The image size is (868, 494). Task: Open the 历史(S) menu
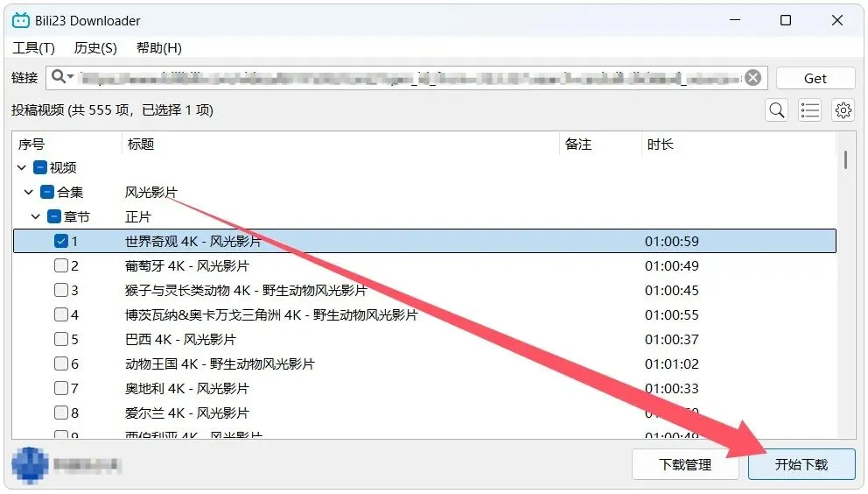tap(95, 48)
